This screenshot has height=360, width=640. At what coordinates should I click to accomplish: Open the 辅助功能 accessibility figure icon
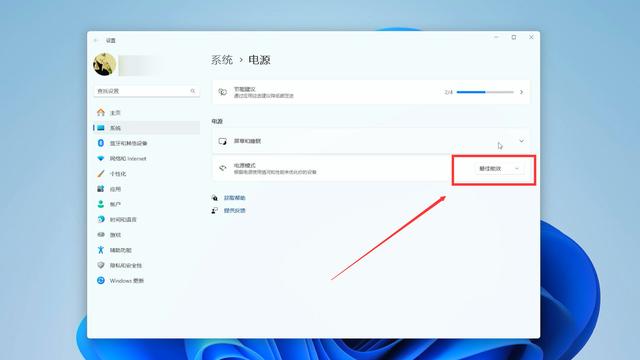pos(101,250)
